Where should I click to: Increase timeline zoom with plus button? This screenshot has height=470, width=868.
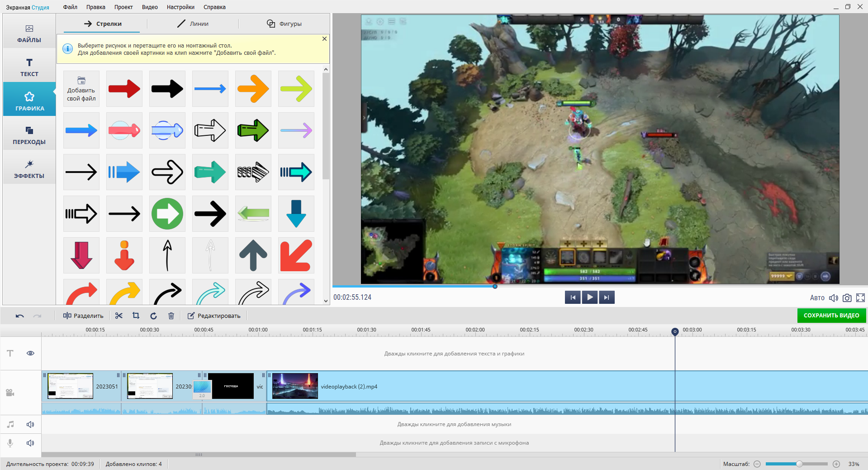pos(836,464)
